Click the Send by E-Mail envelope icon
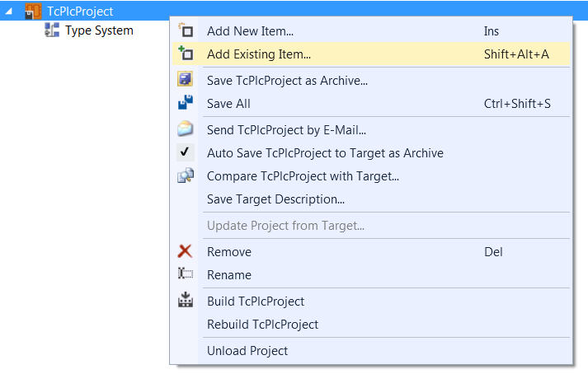The width and height of the screenshot is (588, 374). [x=186, y=129]
